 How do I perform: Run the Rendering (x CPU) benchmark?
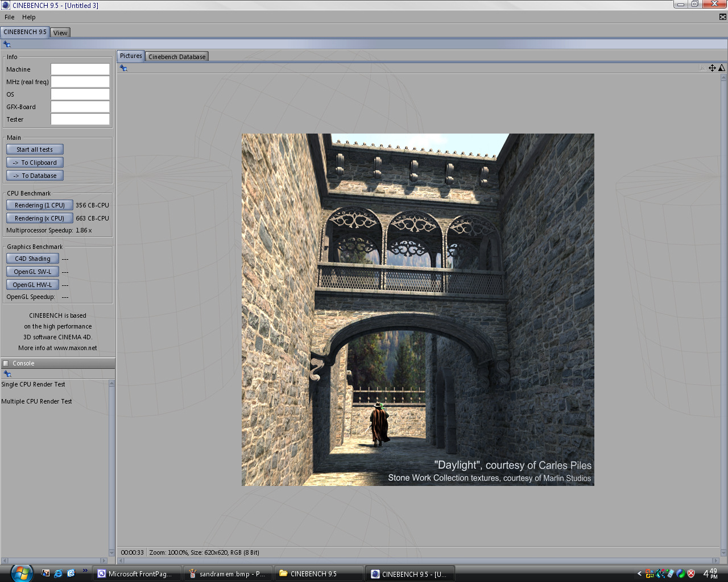tap(39, 218)
